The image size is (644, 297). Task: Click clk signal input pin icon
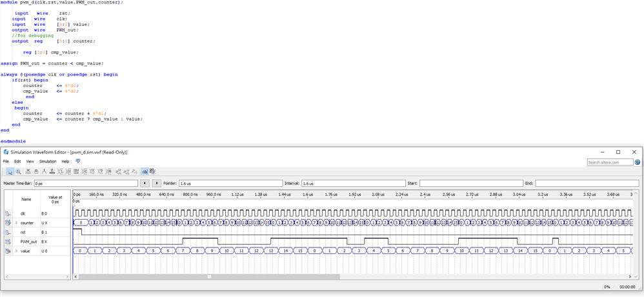(x=8, y=213)
